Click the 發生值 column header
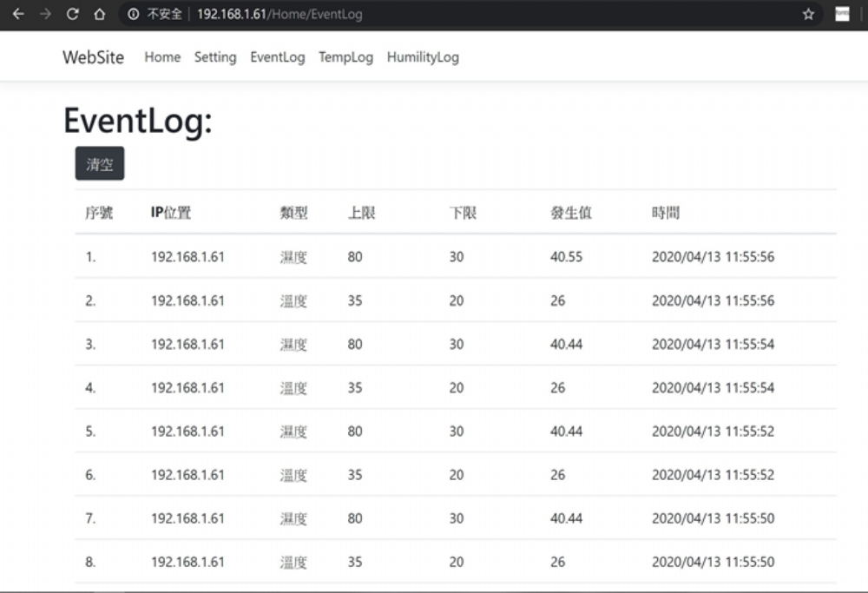Screen dimensions: 868x593 tap(571, 213)
